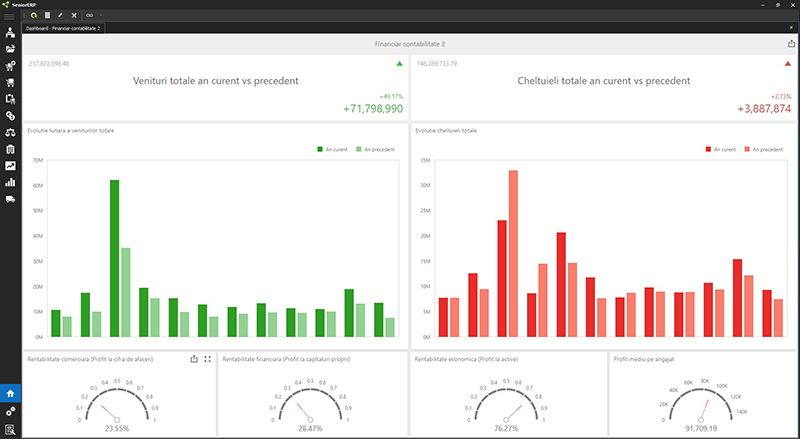Open settings gears icon in sidebar
The width and height of the screenshot is (800, 439).
coord(10,412)
